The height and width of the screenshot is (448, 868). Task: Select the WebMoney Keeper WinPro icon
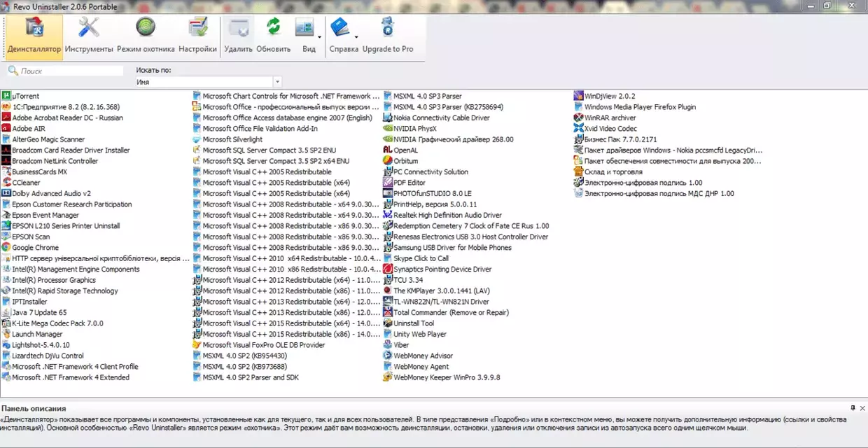(388, 377)
